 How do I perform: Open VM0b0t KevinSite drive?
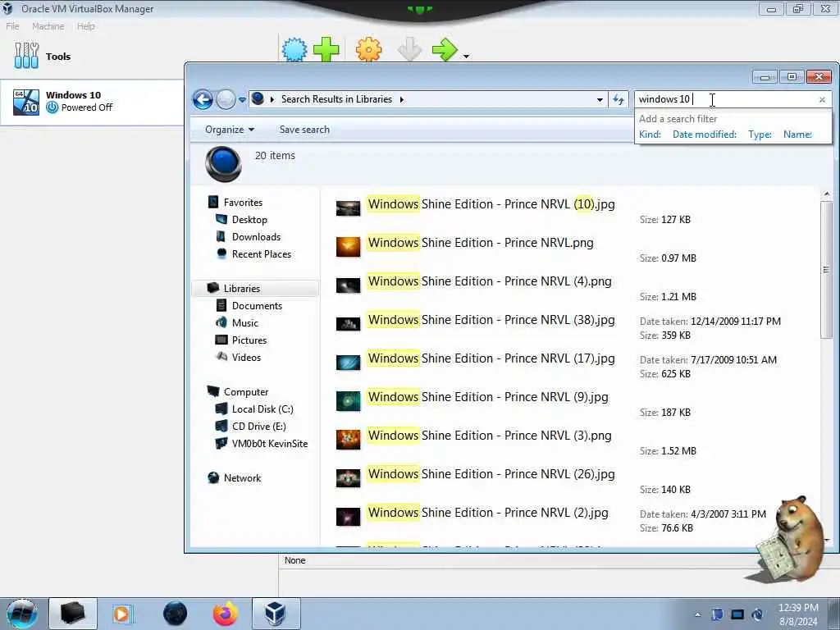(269, 443)
